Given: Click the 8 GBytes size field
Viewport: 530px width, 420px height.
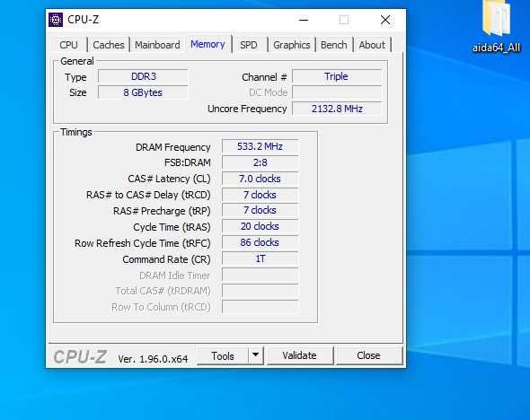Looking at the screenshot, I should (x=143, y=92).
